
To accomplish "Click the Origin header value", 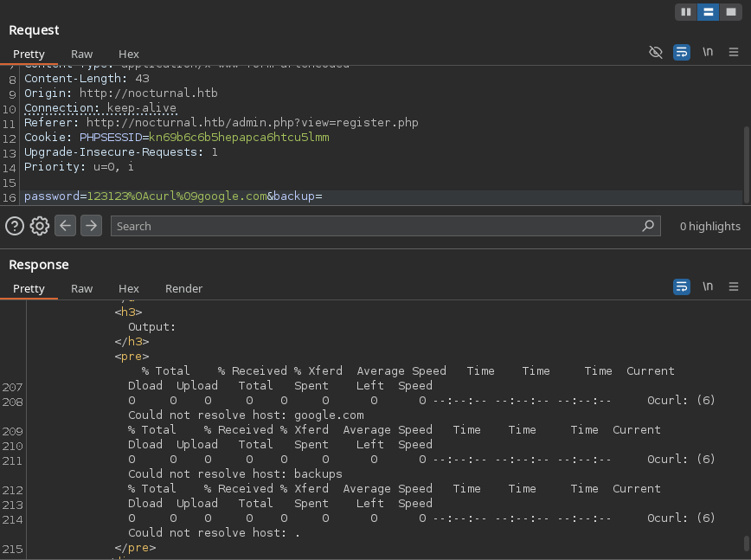I will (x=149, y=93).
